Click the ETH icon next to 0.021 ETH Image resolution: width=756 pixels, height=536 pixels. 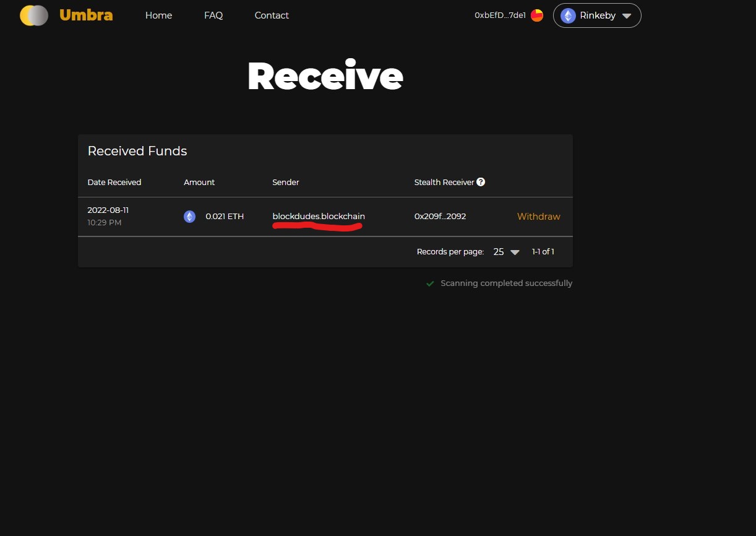tap(189, 216)
